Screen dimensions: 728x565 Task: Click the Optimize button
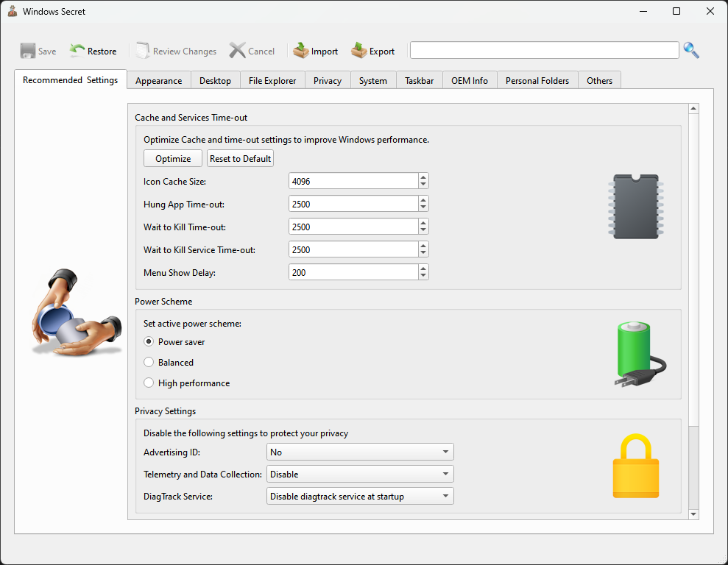point(173,159)
